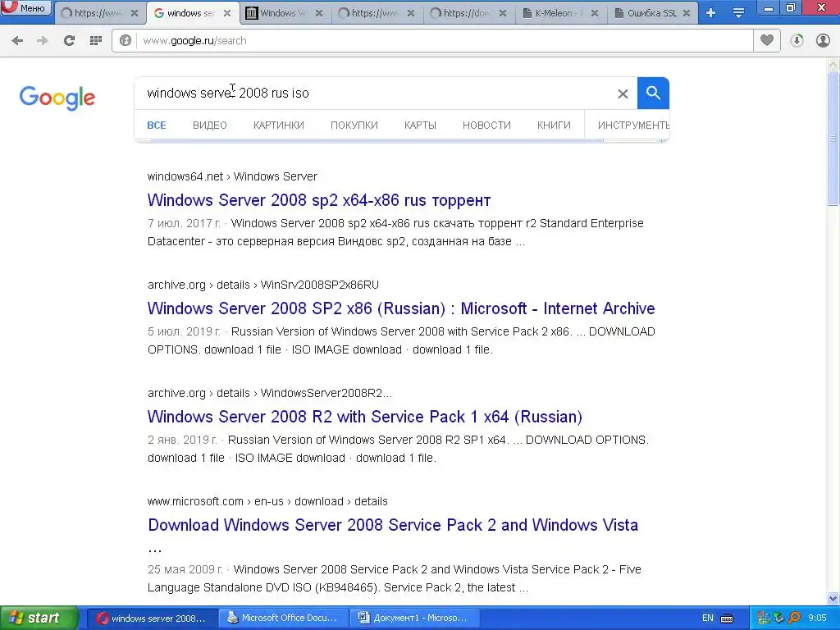Select the ВСЕ results tab
The width and height of the screenshot is (840, 630).
157,126
